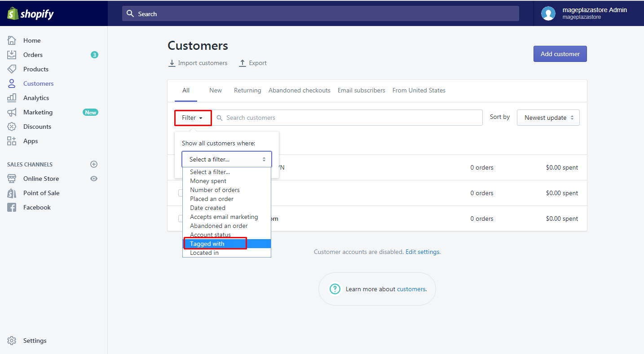The image size is (644, 354).
Task: Switch to From United States tab
Action: (419, 91)
